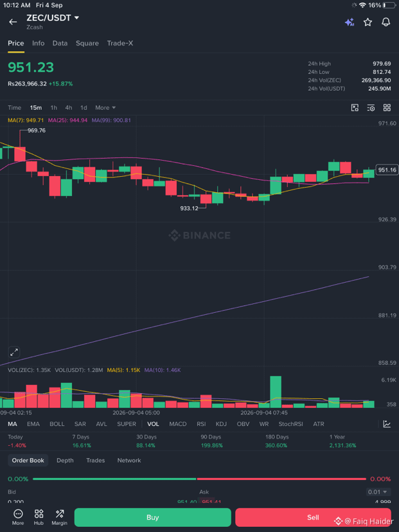Switch to the Info tab

point(39,43)
